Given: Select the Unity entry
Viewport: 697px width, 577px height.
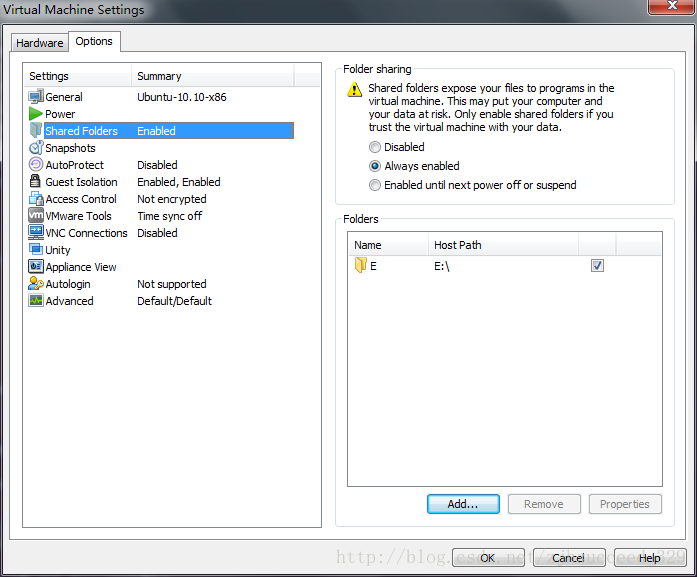Looking at the screenshot, I should (160, 250).
